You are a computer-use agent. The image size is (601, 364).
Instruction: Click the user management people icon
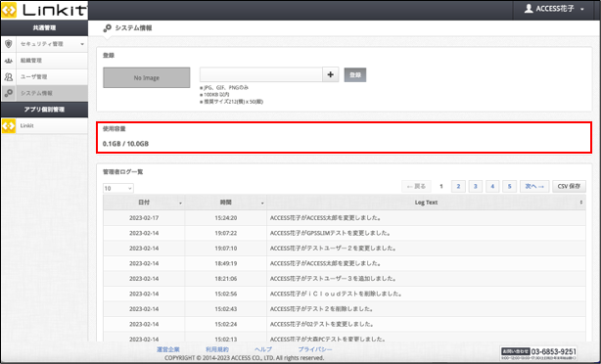(9, 77)
